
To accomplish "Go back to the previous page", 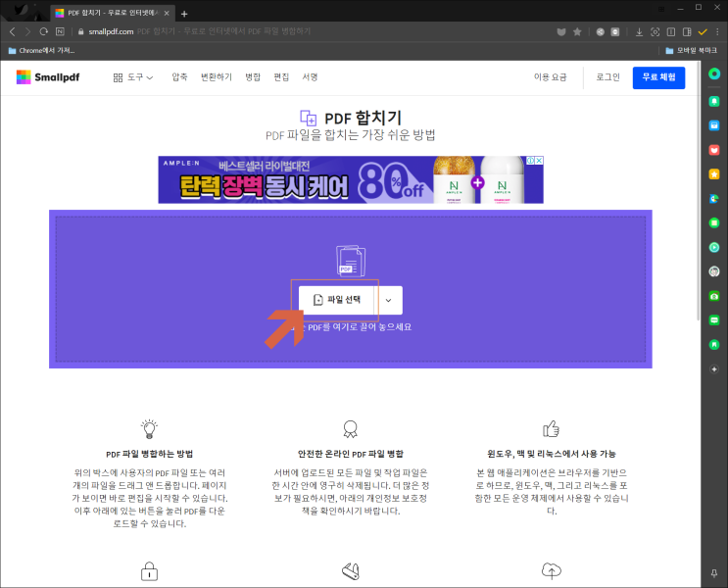I will (x=13, y=31).
